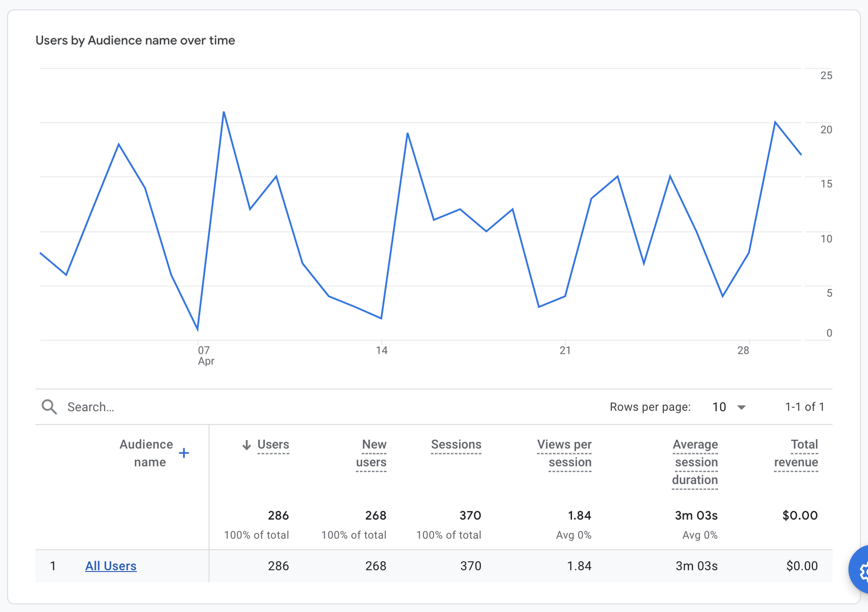The width and height of the screenshot is (868, 612).
Task: Open the All Users audience link
Action: (111, 566)
